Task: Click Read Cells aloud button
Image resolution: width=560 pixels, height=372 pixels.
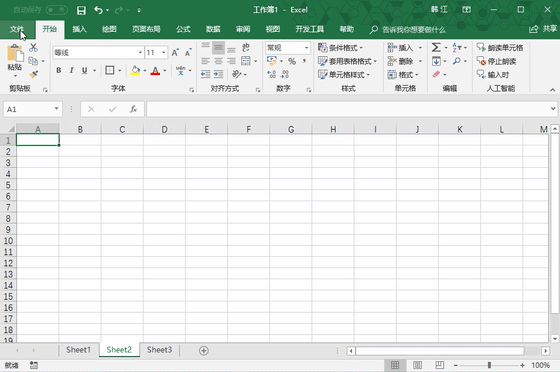Action: (500, 47)
